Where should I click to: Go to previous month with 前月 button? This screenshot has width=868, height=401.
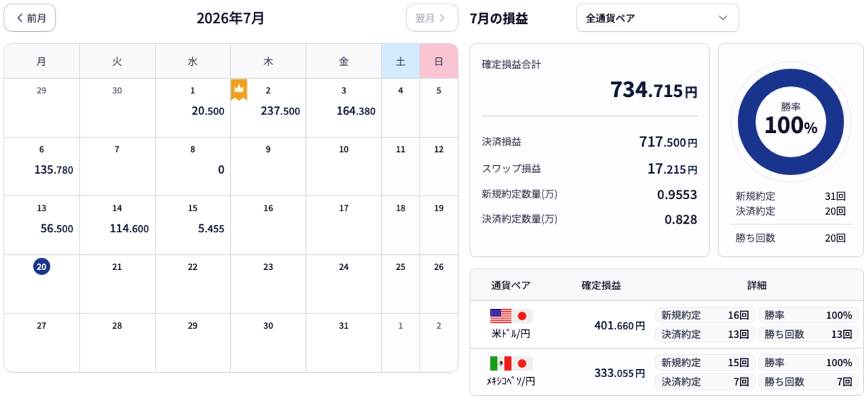pyautogui.click(x=30, y=18)
